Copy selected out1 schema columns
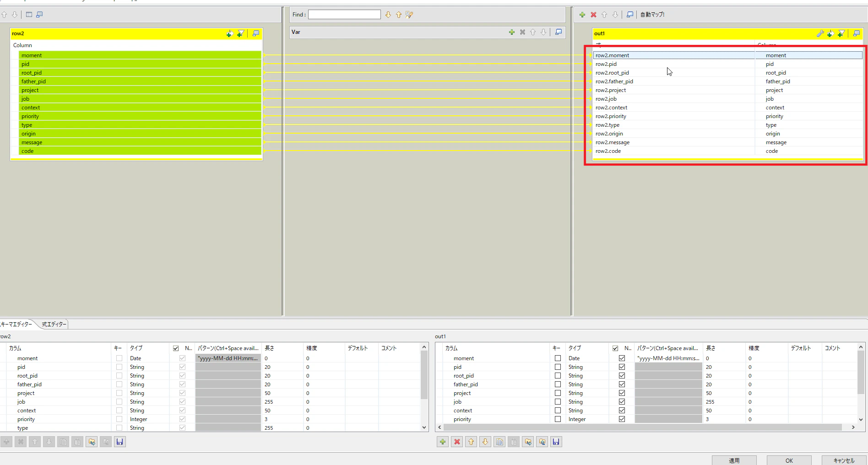 pyautogui.click(x=499, y=442)
